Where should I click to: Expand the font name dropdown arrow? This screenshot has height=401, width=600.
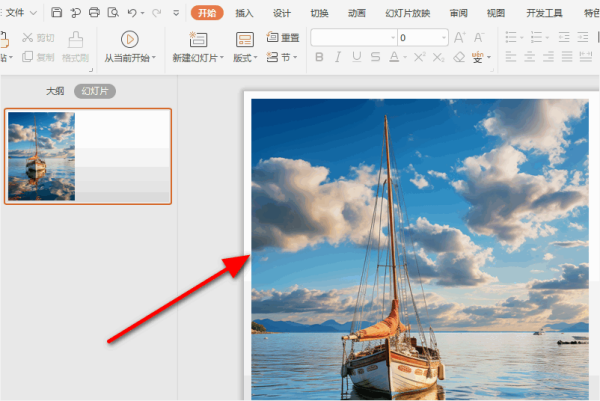[393, 37]
